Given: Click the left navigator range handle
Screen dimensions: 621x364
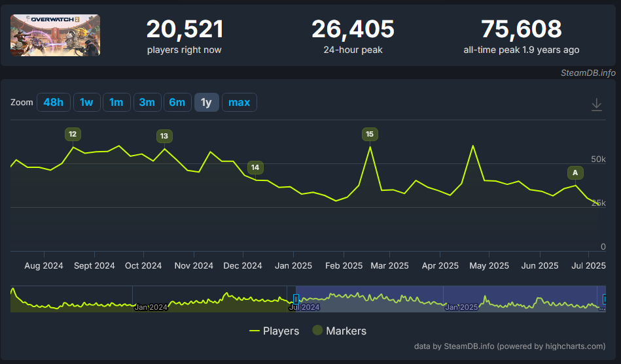Looking at the screenshot, I should coord(296,299).
